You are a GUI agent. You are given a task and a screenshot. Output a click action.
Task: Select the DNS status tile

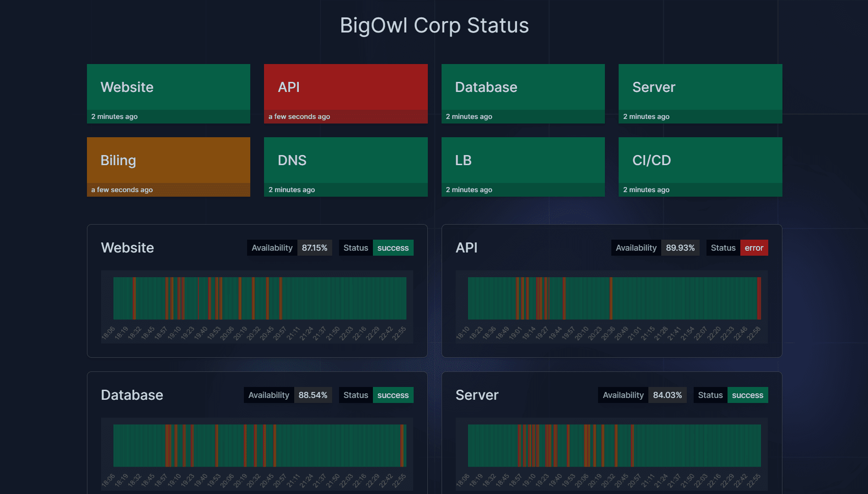[345, 166]
